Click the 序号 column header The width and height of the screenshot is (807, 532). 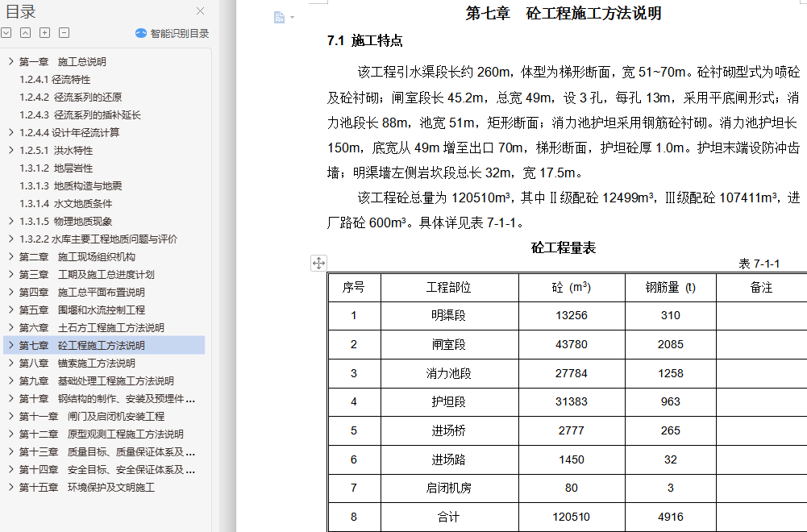[354, 287]
